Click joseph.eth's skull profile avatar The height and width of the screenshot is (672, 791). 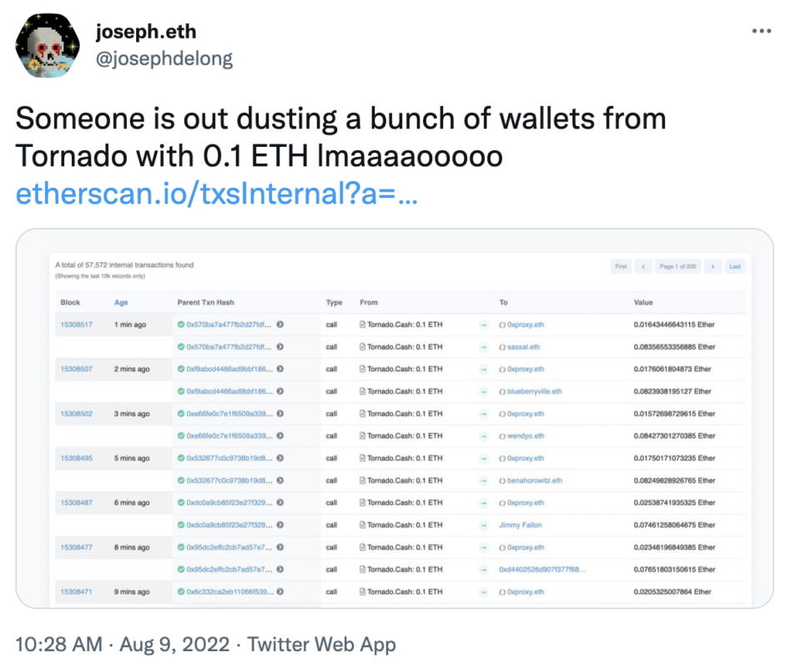pyautogui.click(x=48, y=45)
